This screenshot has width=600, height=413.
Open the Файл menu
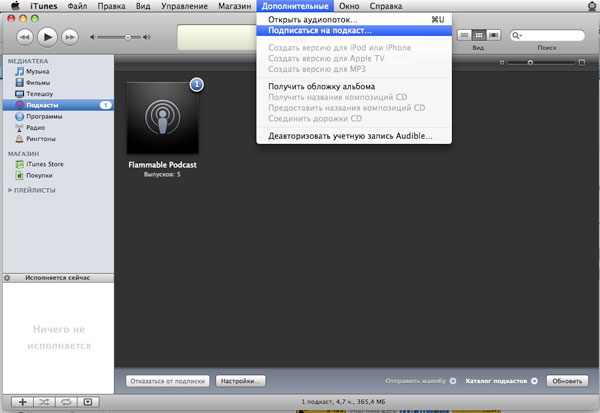(x=77, y=6)
